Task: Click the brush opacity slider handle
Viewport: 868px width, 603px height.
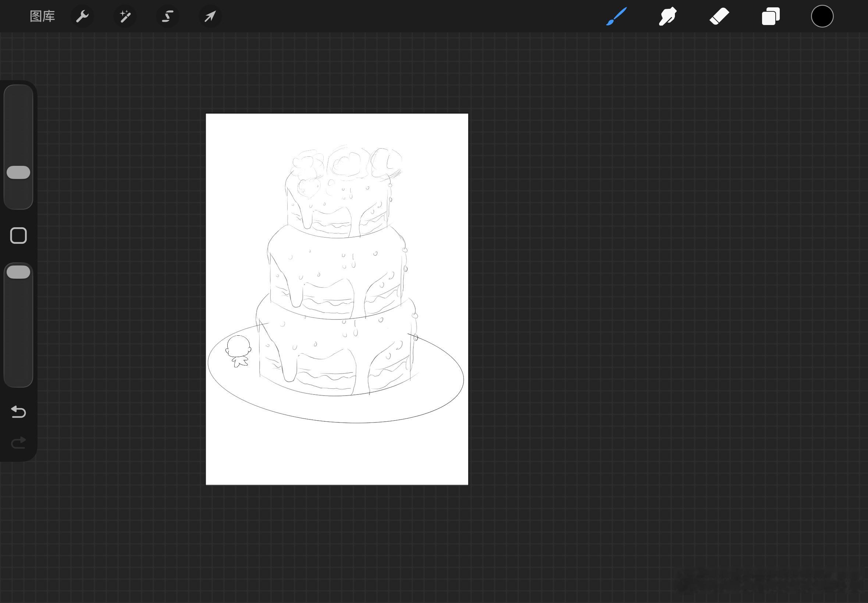Action: [18, 272]
